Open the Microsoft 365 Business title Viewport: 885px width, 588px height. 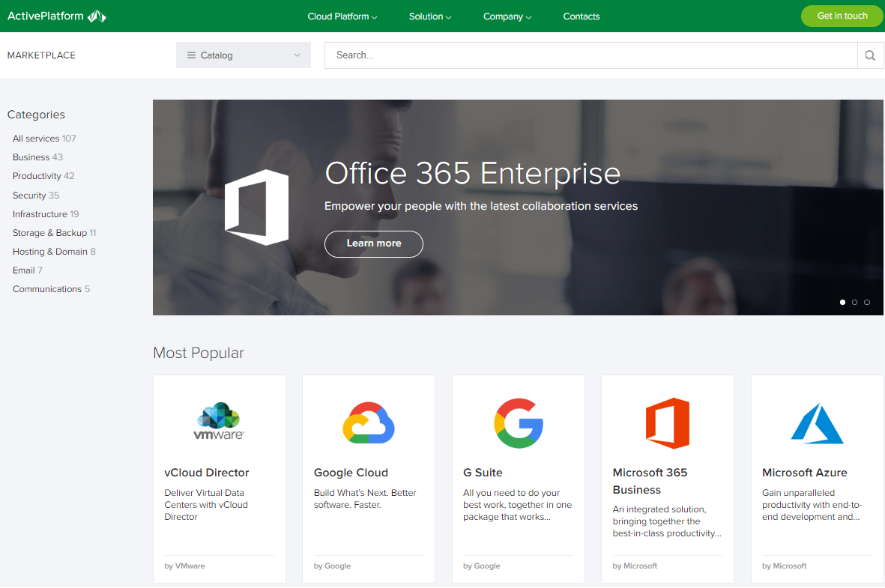click(x=650, y=482)
